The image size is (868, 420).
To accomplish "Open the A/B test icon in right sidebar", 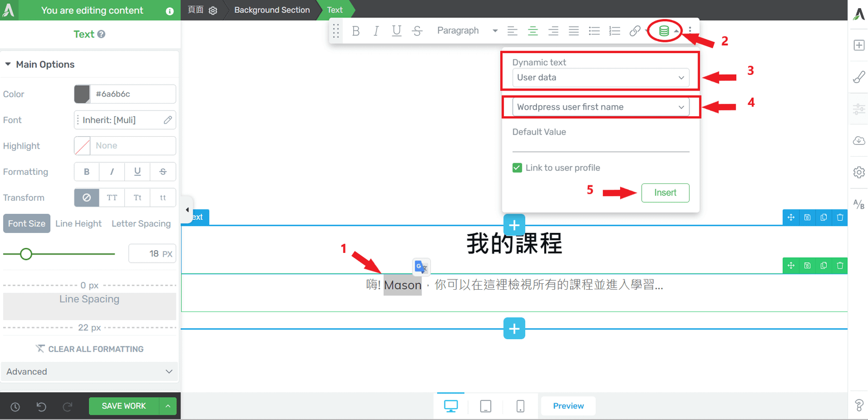I will click(x=859, y=204).
